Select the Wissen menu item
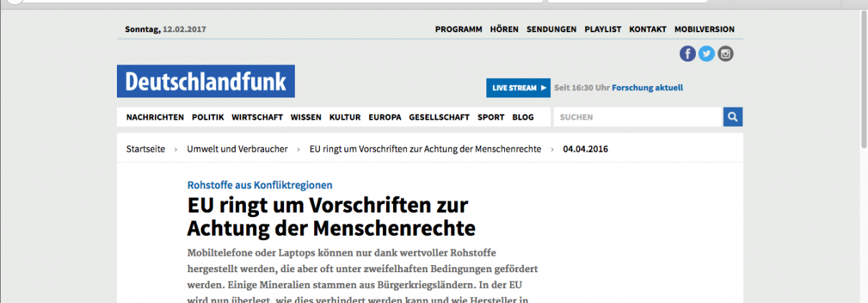 [306, 117]
